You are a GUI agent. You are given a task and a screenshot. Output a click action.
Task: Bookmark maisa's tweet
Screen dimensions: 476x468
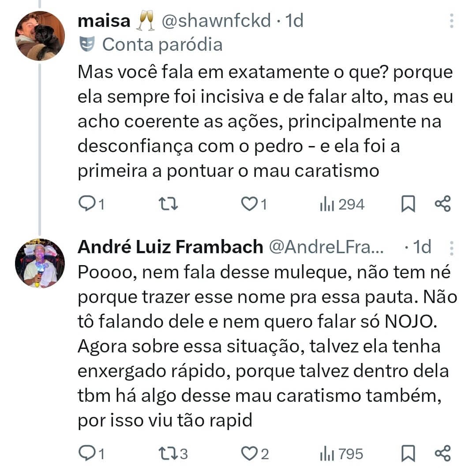408,204
